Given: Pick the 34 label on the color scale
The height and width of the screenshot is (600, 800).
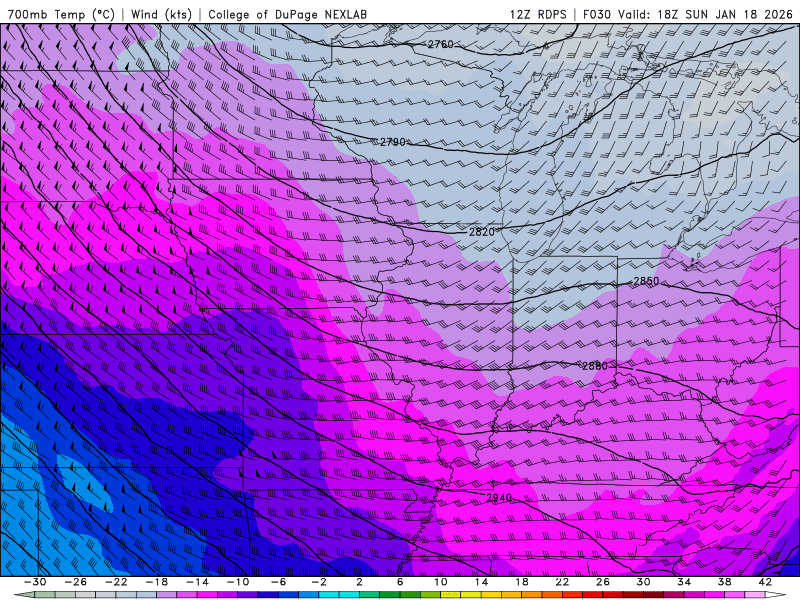Looking at the screenshot, I should click(x=684, y=582).
